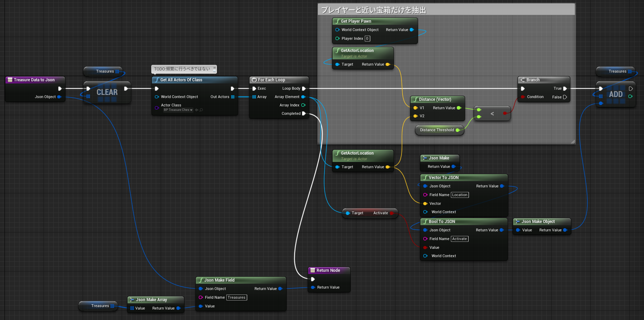This screenshot has width=644, height=320.
Task: Click the Japanese comment box title bar
Action: [446, 10]
